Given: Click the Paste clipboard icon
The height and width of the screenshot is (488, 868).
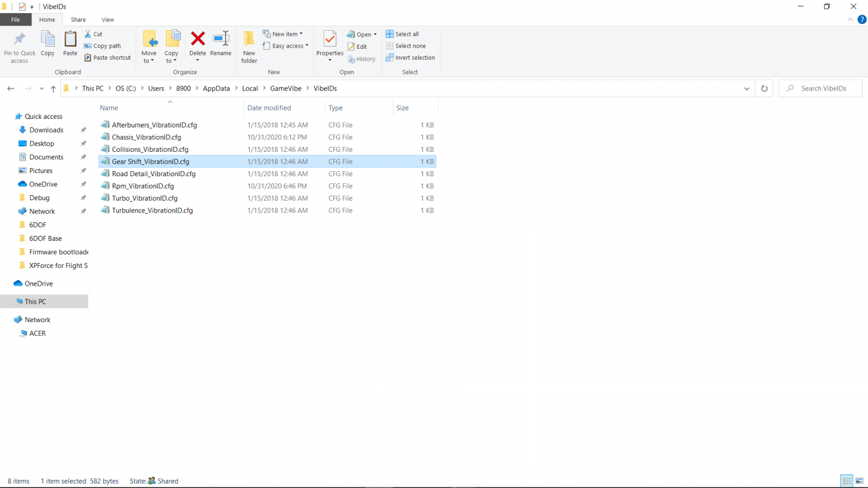Looking at the screenshot, I should point(71,39).
